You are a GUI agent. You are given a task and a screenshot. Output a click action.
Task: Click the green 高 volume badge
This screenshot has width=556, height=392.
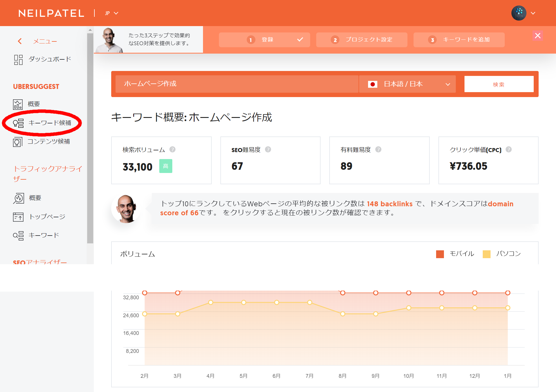[166, 166]
